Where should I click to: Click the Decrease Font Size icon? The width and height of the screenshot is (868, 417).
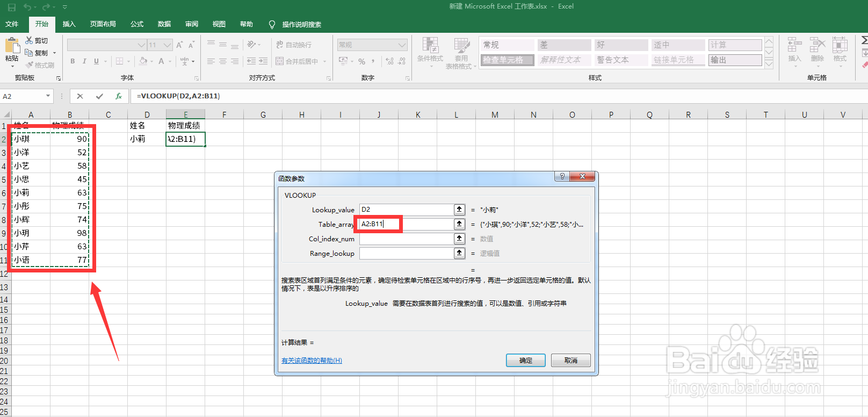click(x=191, y=45)
